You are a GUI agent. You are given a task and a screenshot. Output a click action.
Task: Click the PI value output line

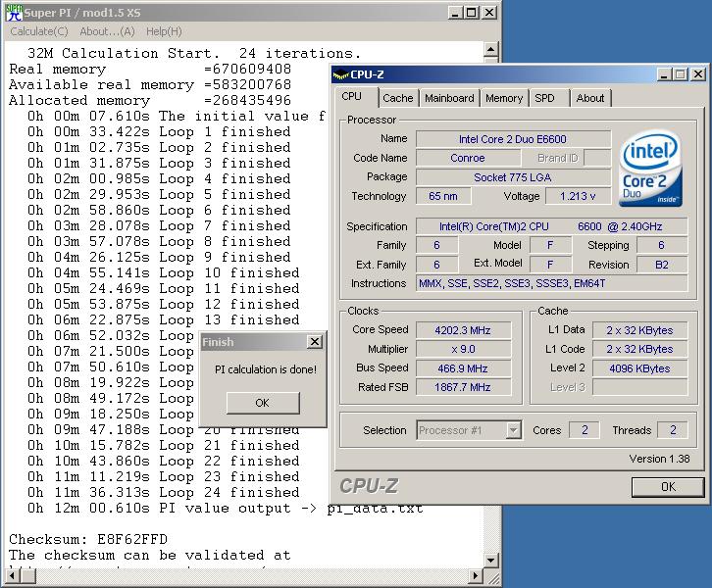pos(226,508)
